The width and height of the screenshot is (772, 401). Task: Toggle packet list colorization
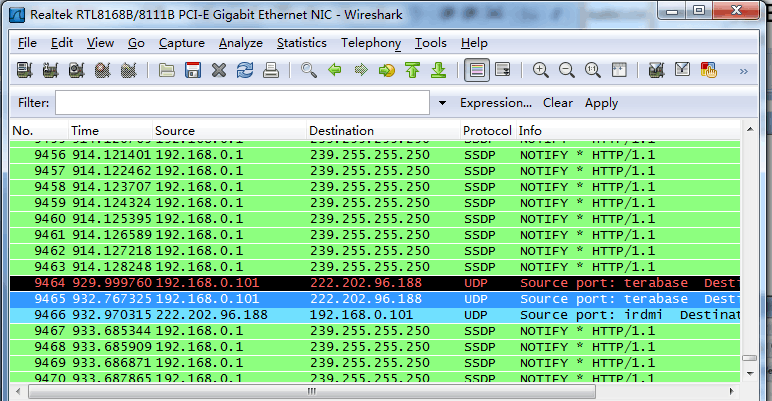[476, 71]
